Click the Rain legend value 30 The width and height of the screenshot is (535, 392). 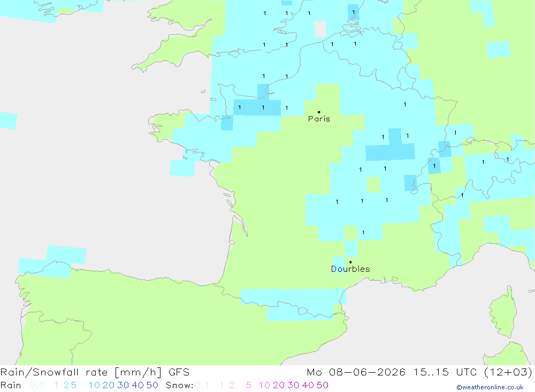point(123,385)
